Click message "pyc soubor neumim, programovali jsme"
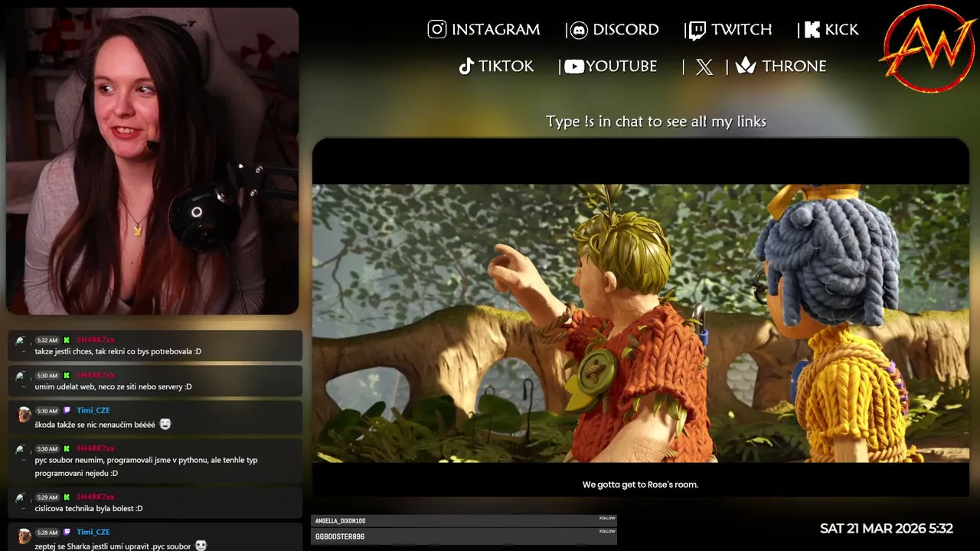980x551 pixels. 146,466
